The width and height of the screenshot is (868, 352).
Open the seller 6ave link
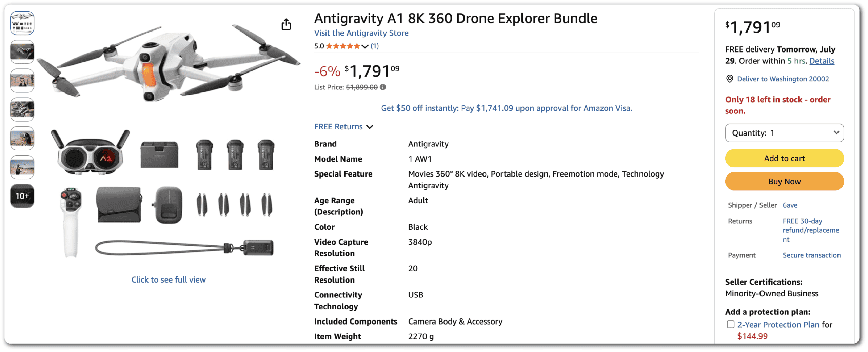coord(790,205)
